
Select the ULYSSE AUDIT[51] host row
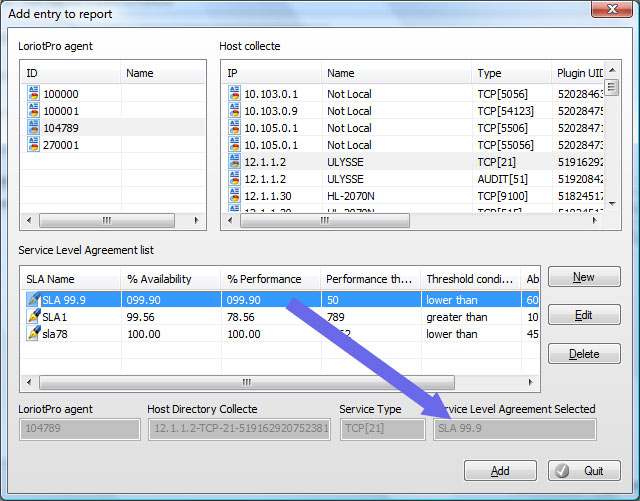point(380,179)
